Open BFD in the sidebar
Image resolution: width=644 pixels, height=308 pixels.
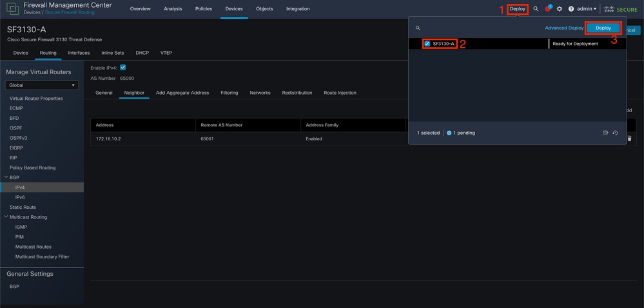pos(14,119)
